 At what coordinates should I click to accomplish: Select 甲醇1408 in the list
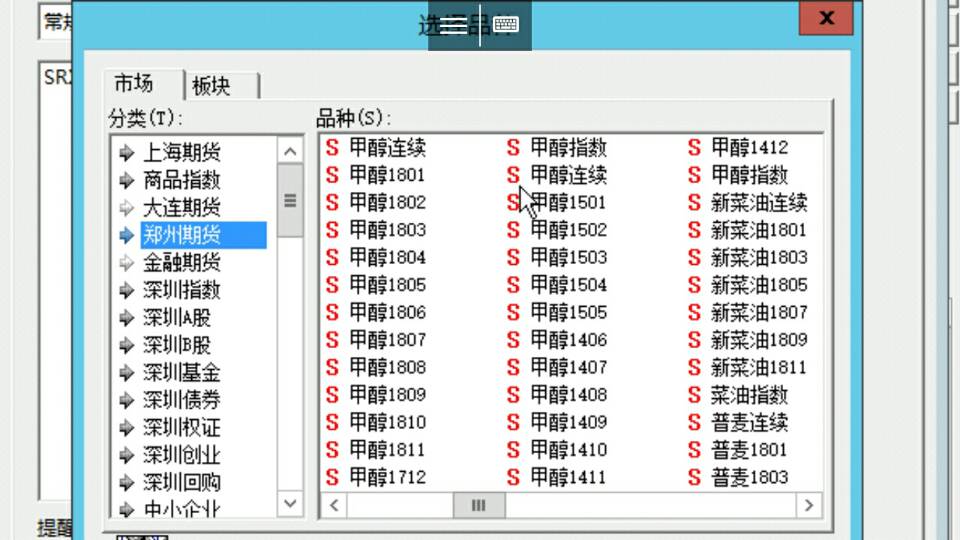(568, 395)
